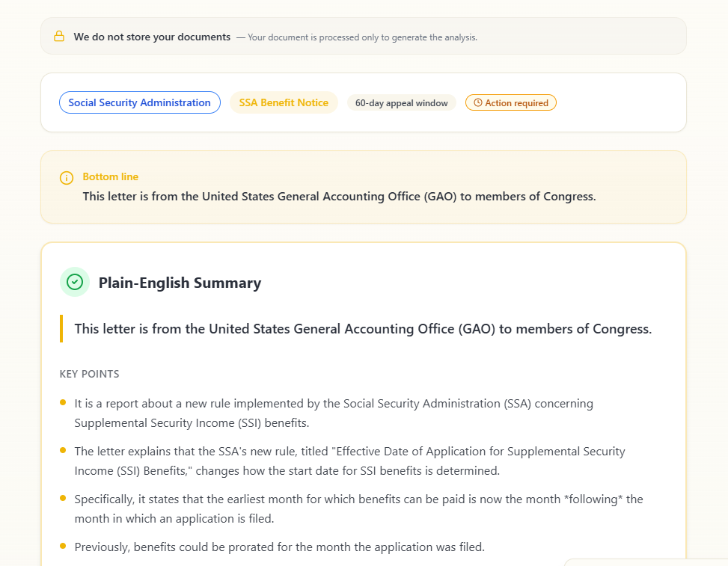
Task: Open the KEY POINTS section header
Action: [x=89, y=374]
